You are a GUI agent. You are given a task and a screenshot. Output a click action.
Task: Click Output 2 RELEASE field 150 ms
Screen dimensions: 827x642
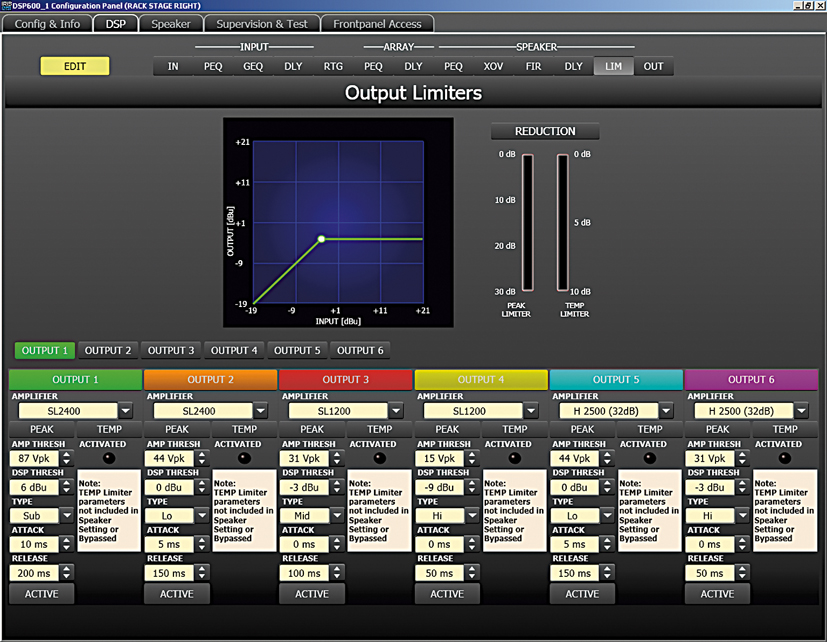pos(169,573)
